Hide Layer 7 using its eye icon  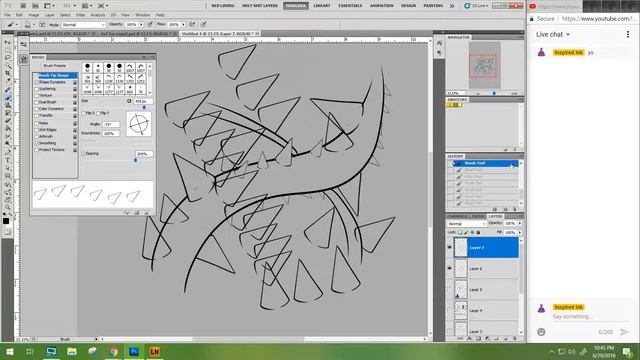click(x=449, y=247)
